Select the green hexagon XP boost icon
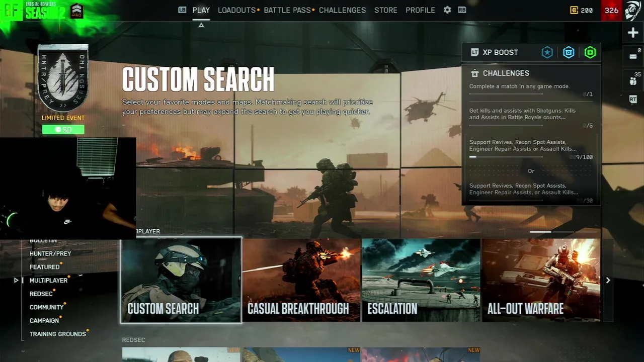The image size is (644, 362). (x=590, y=52)
